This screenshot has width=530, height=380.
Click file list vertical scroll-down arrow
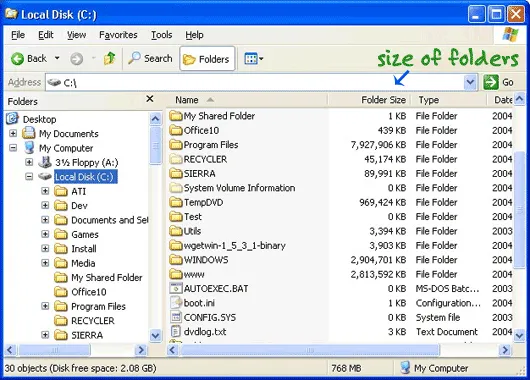coord(520,335)
